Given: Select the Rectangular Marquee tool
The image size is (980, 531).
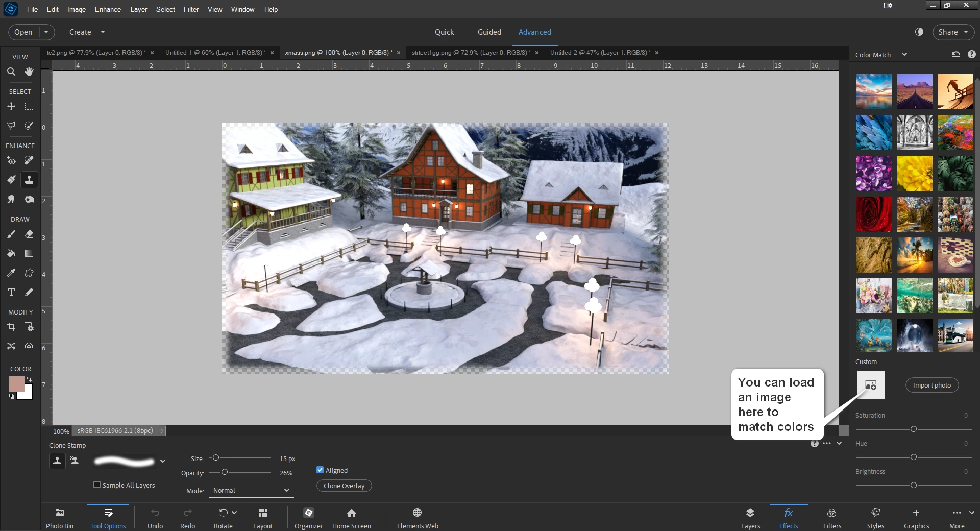Looking at the screenshot, I should pos(29,106).
